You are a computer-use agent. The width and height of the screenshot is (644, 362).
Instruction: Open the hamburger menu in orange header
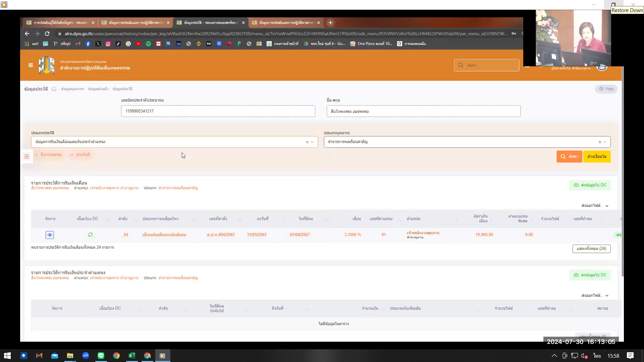point(31,65)
